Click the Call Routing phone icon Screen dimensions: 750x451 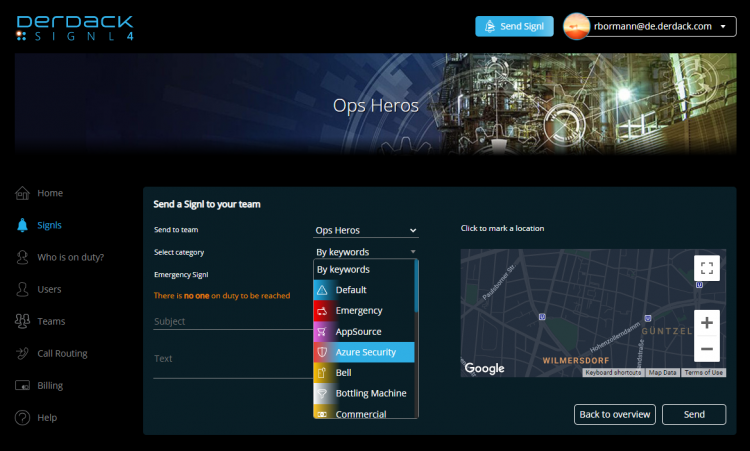(x=22, y=353)
